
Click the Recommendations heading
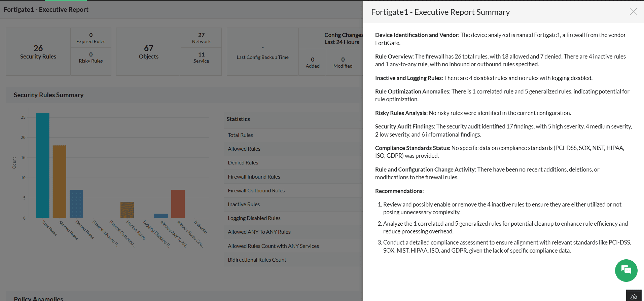click(x=399, y=191)
